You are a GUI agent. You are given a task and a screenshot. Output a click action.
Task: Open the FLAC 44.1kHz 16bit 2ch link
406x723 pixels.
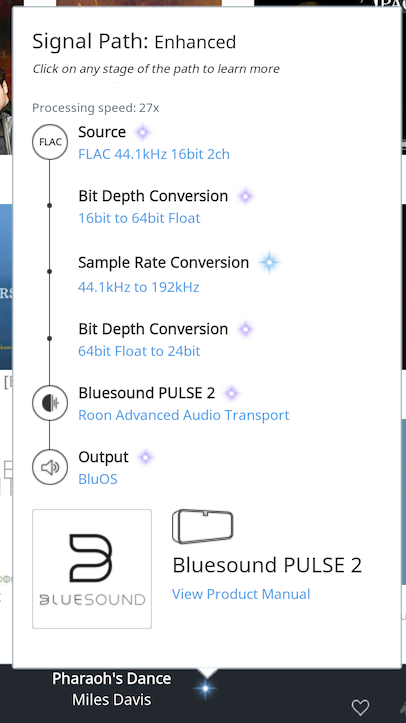pyautogui.click(x=154, y=154)
